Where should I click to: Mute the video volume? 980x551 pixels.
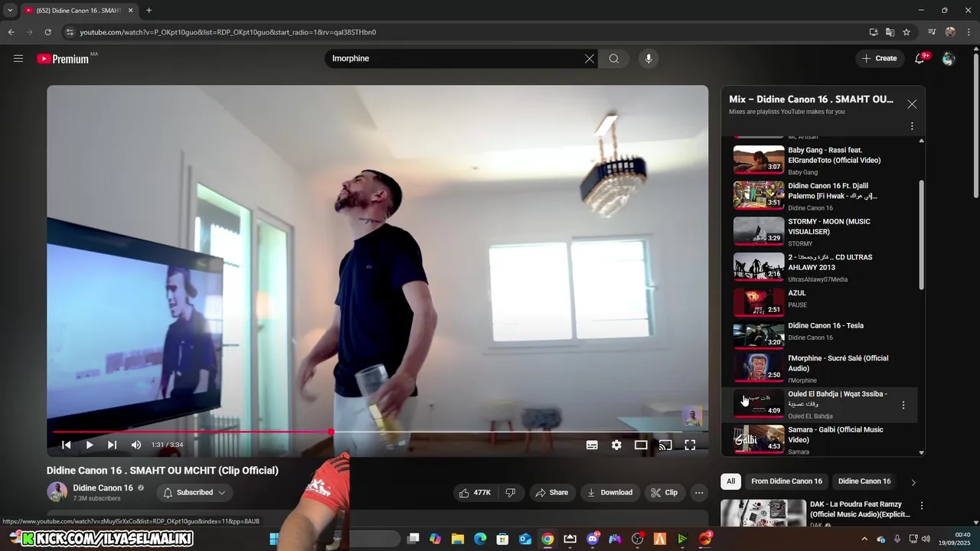tap(136, 445)
